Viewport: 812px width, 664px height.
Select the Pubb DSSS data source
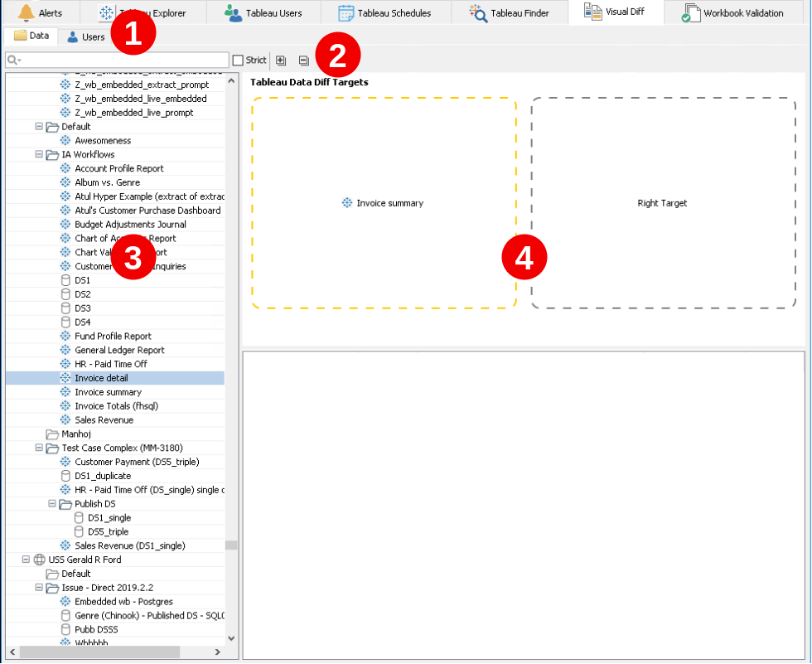pyautogui.click(x=96, y=629)
